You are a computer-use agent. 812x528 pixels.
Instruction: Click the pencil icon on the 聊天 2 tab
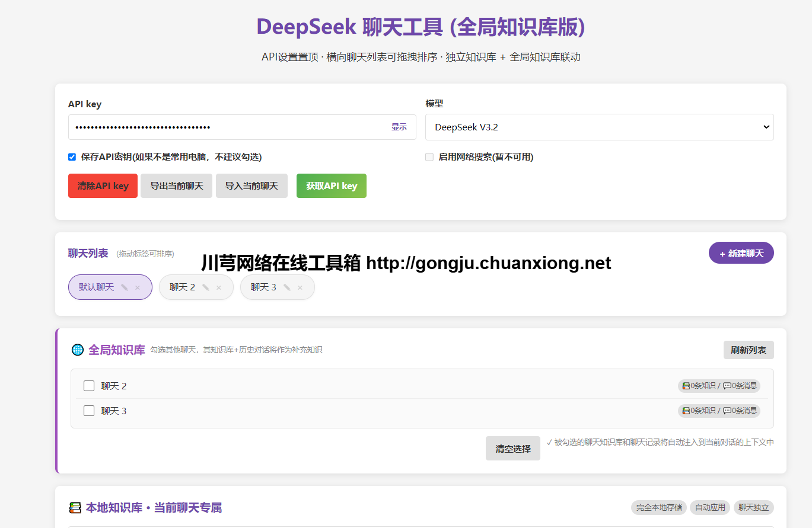[x=206, y=287]
